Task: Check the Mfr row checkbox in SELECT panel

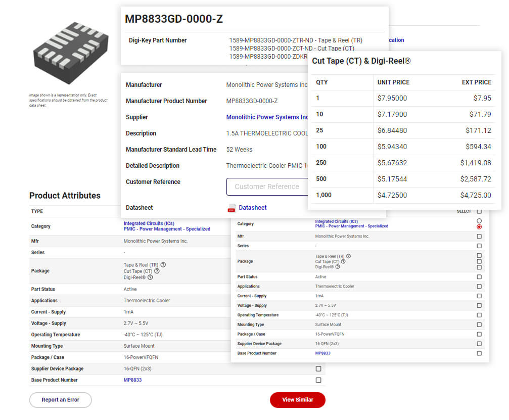Action: [479, 237]
